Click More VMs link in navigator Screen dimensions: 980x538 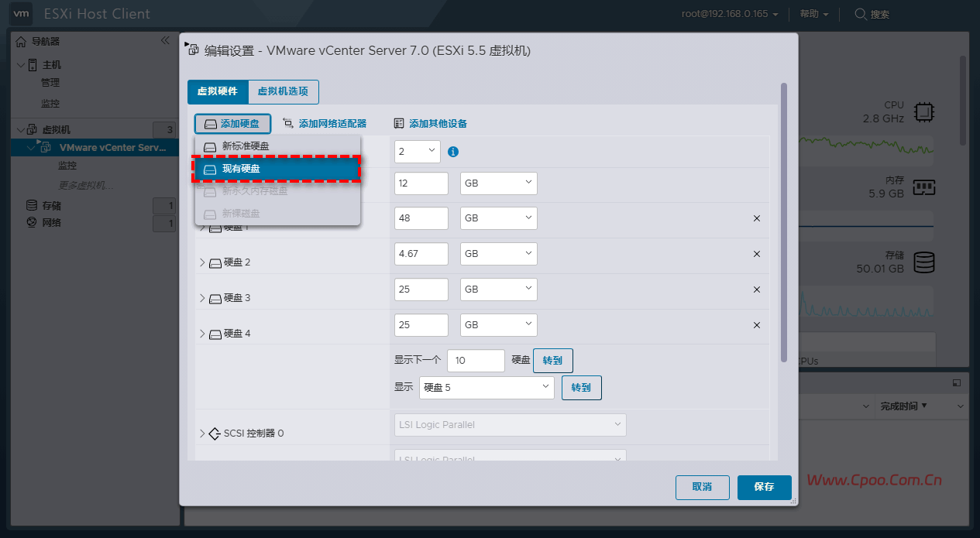(x=87, y=186)
